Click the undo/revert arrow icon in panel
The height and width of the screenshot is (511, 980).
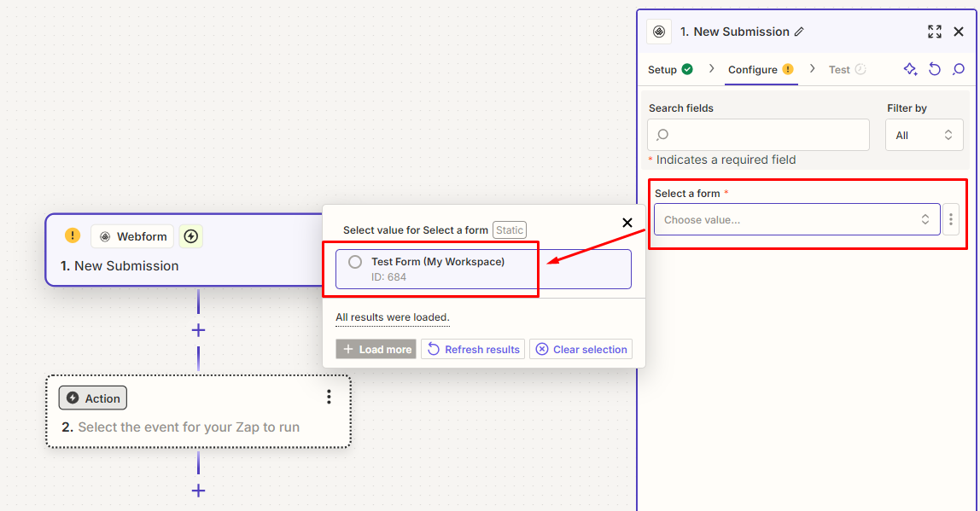pos(935,69)
